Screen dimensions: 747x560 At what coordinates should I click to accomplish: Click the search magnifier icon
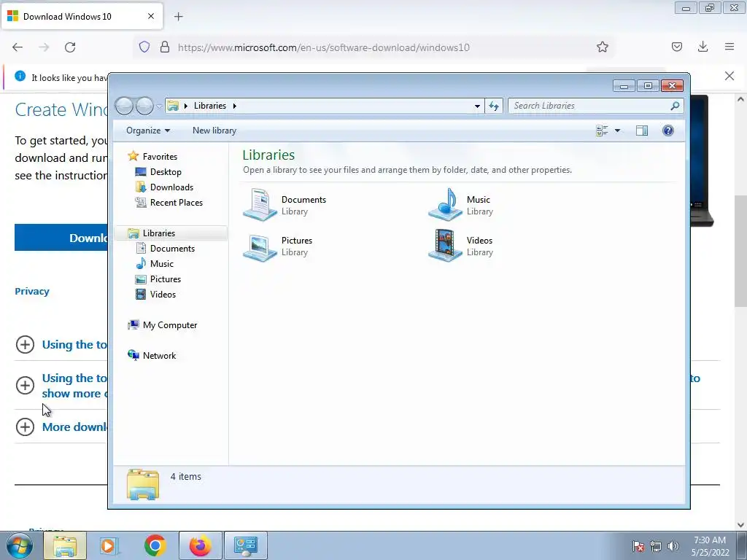(675, 106)
